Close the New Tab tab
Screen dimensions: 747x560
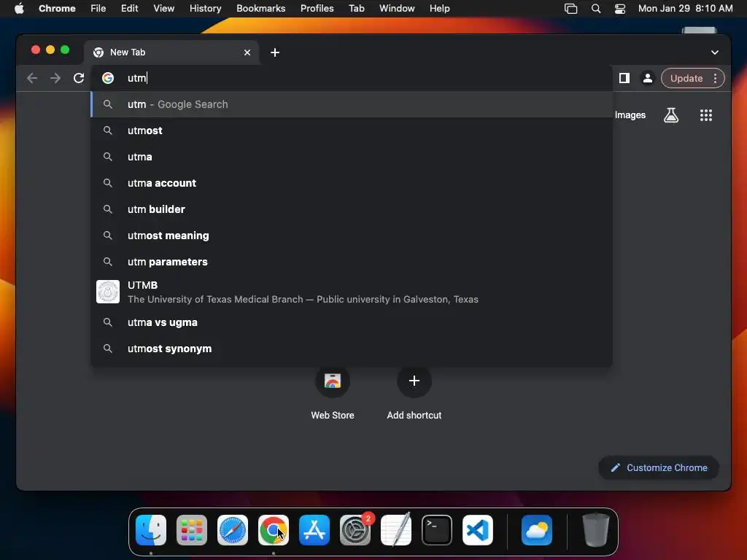click(247, 52)
